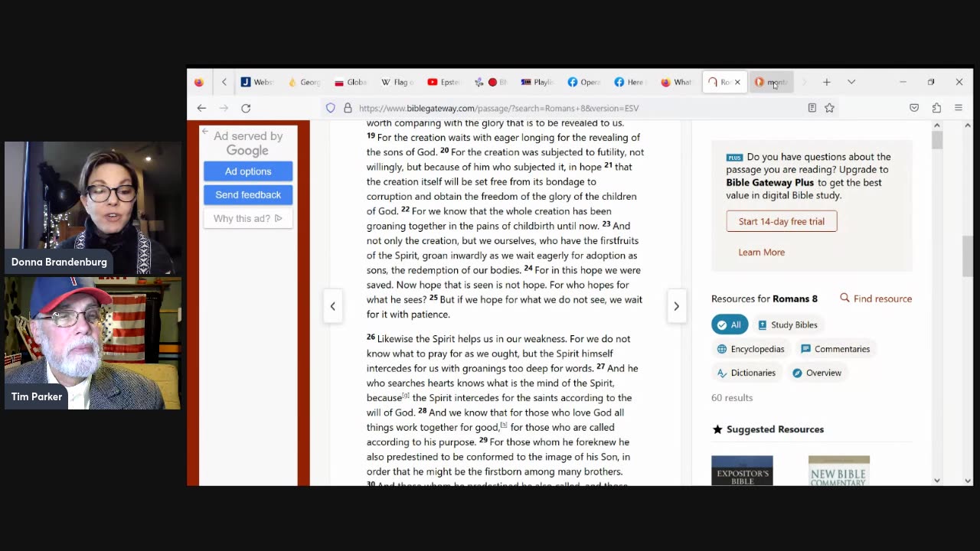The width and height of the screenshot is (980, 551).
Task: Switch to the Playlis tab
Action: (x=537, y=82)
